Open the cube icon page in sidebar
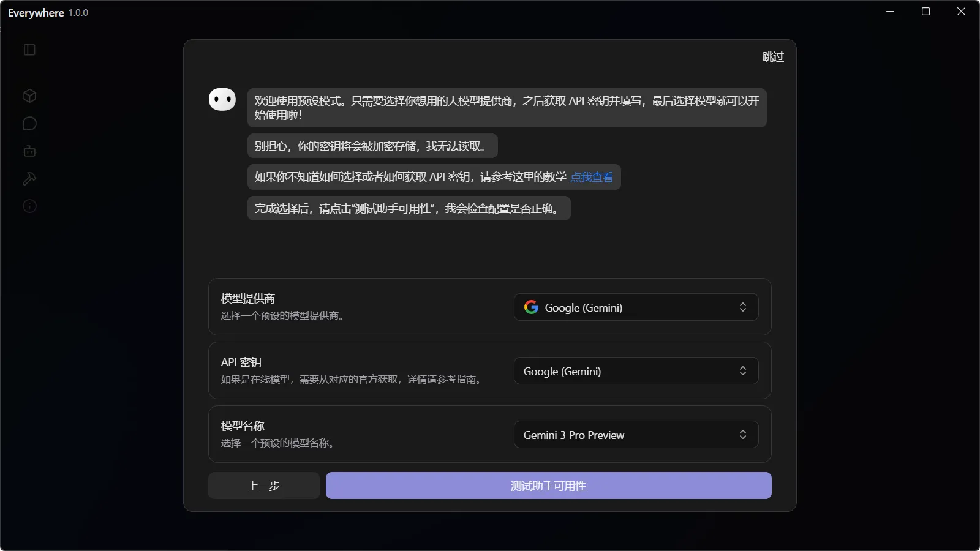The image size is (980, 551). tap(29, 96)
